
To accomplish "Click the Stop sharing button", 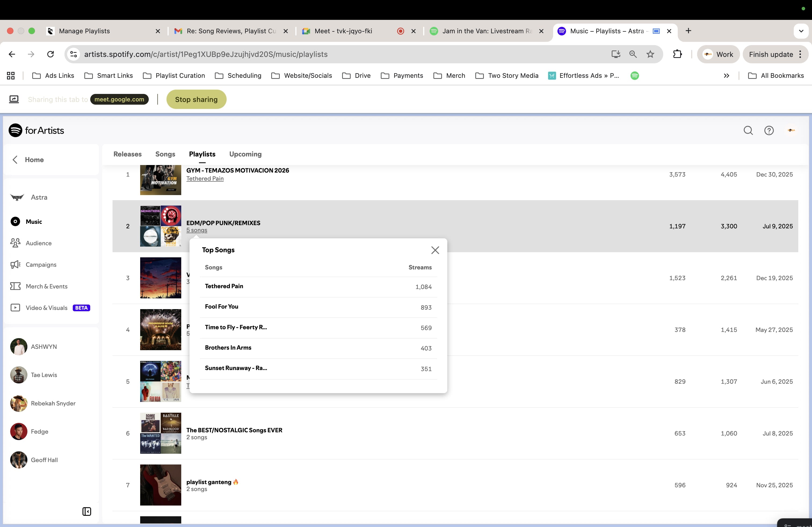I will click(196, 100).
